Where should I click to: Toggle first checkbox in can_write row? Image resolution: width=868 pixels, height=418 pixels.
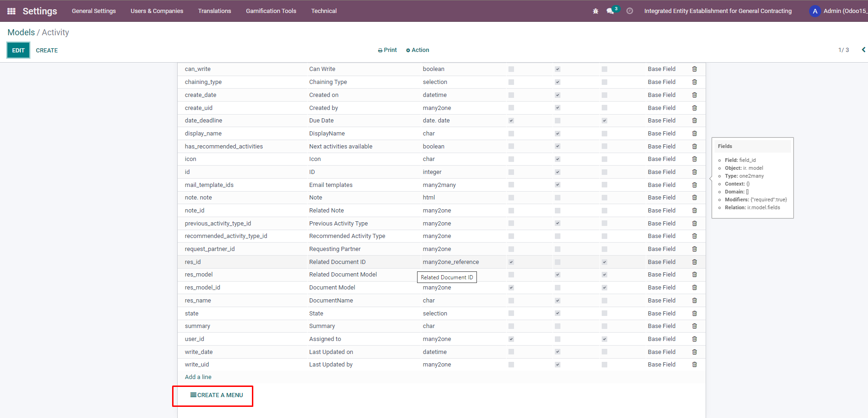coord(511,69)
